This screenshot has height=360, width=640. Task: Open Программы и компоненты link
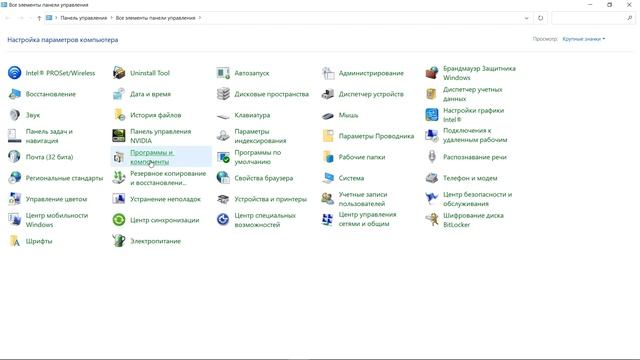pyautogui.click(x=152, y=157)
